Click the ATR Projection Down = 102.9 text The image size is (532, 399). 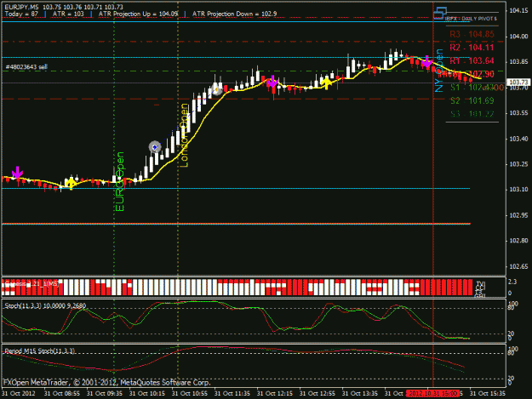coord(234,14)
